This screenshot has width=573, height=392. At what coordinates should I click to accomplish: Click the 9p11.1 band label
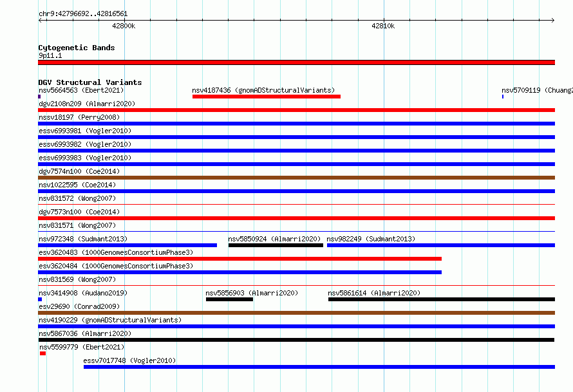click(x=50, y=55)
